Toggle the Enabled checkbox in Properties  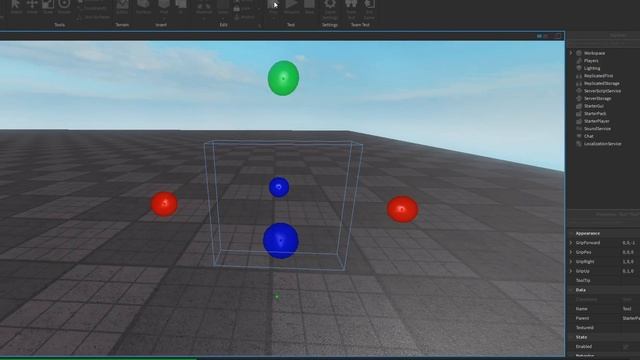[626, 347]
